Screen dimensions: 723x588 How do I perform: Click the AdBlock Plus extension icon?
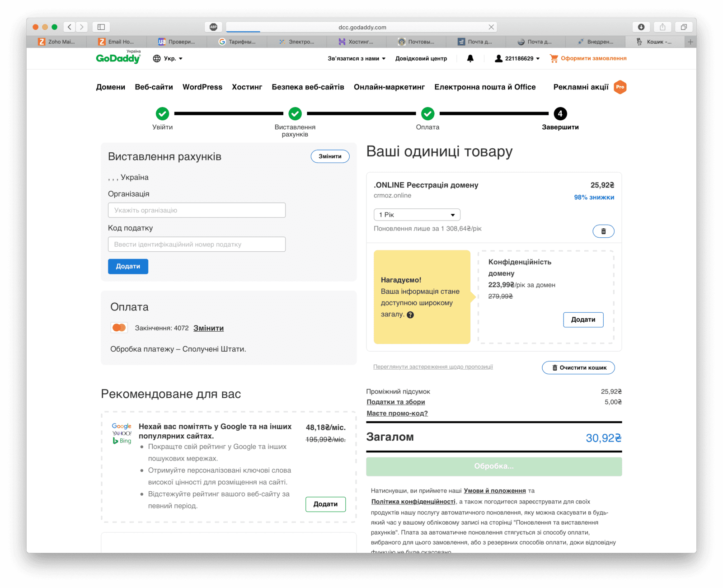[213, 27]
